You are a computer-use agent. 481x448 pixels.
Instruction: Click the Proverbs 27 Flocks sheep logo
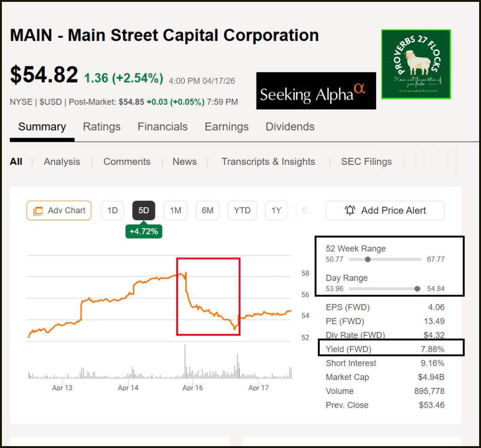click(x=416, y=64)
